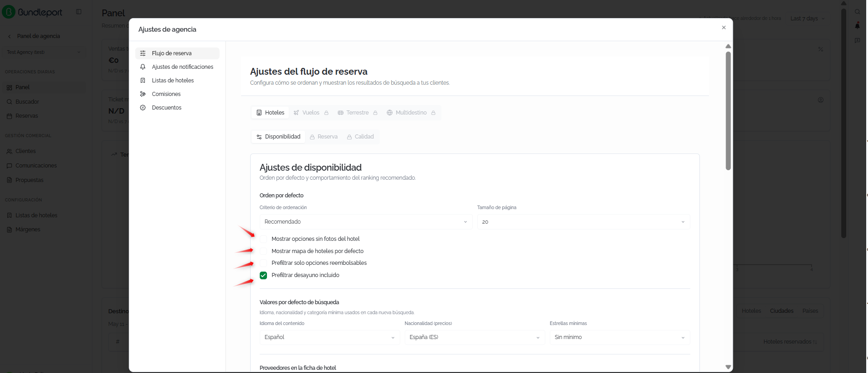Click the notifications bell icon in modal
The height and width of the screenshot is (373, 868).
click(143, 67)
